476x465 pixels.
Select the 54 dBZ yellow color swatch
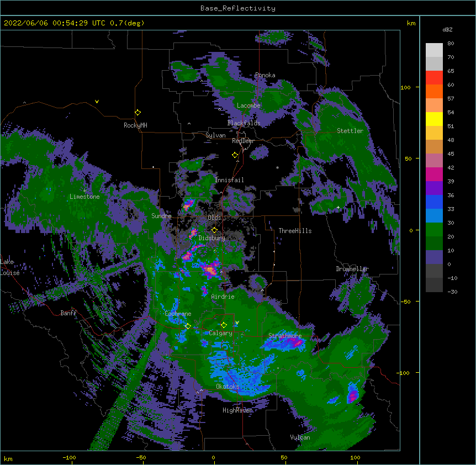click(434, 119)
